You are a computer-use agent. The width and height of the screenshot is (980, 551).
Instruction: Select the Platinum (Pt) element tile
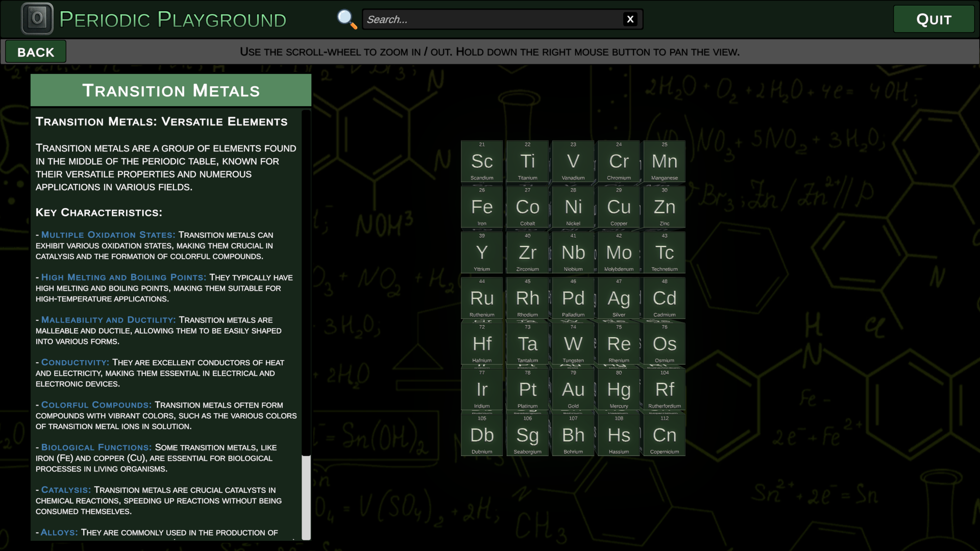(x=527, y=390)
